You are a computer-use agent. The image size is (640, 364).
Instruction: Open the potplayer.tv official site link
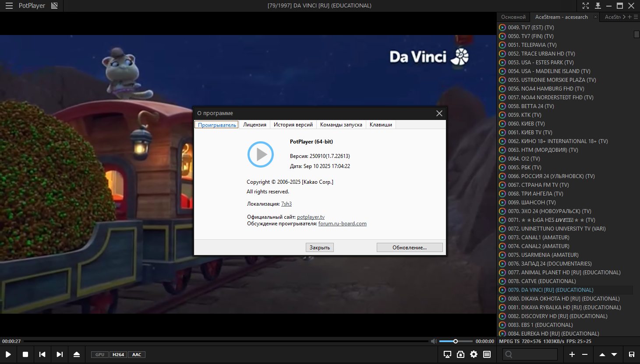(311, 217)
